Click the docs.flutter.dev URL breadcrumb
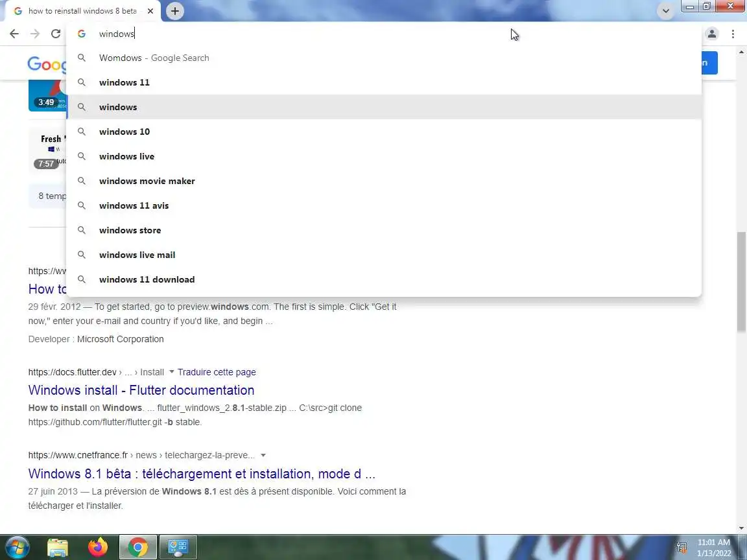Screen dimensions: 747x560 click(96, 372)
